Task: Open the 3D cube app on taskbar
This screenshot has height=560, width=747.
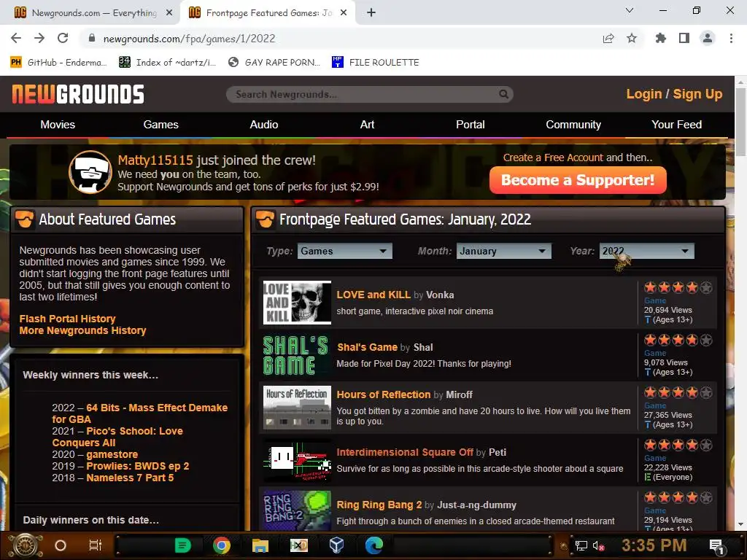Action: coord(336,545)
